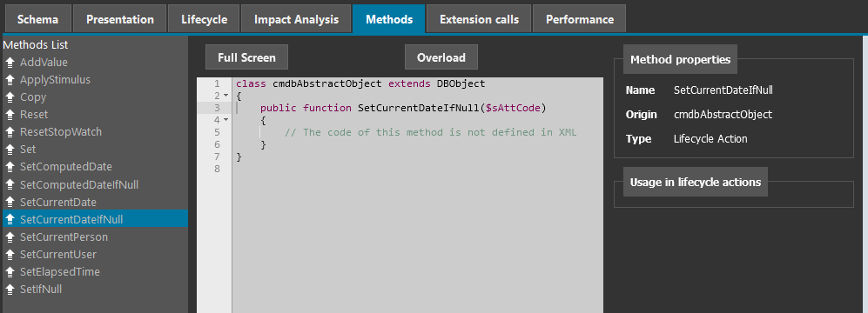Switch to the Schema tab
The image size is (868, 313).
(37, 19)
